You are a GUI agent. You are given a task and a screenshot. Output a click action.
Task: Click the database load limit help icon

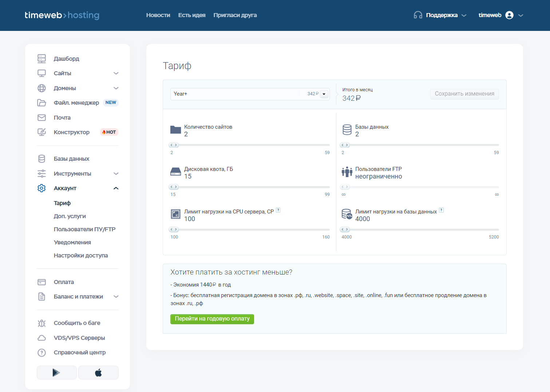(x=441, y=210)
